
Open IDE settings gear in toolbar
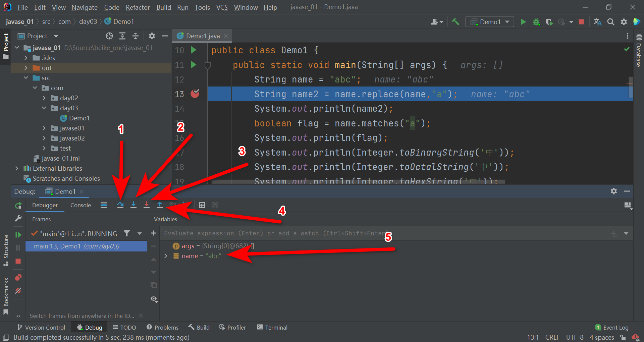624,22
